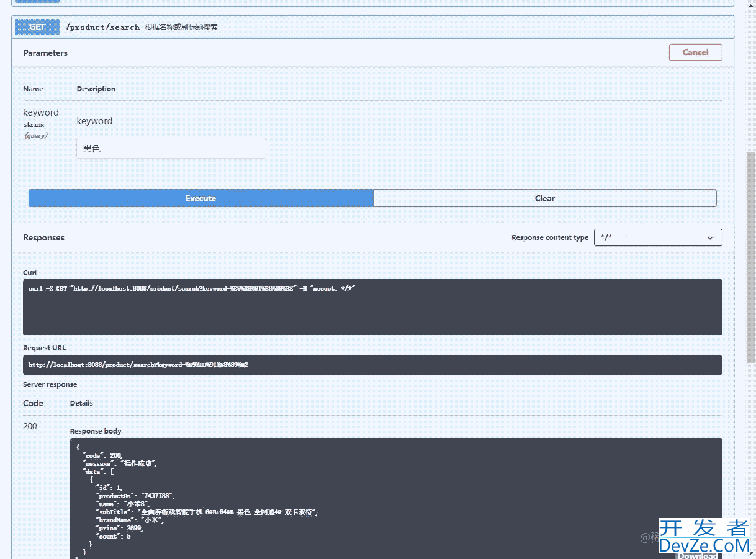This screenshot has height=559, width=756.
Task: Clear the executed response
Action: [545, 198]
